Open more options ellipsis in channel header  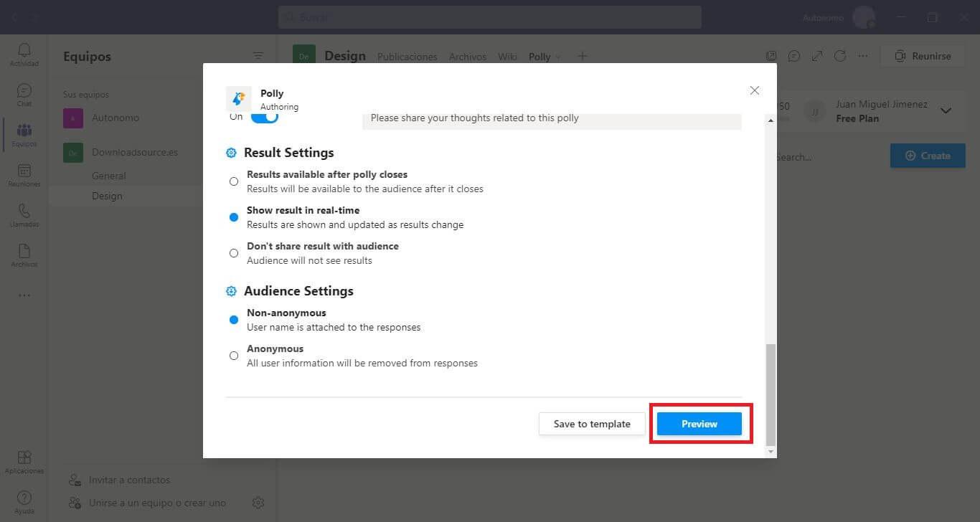(863, 56)
